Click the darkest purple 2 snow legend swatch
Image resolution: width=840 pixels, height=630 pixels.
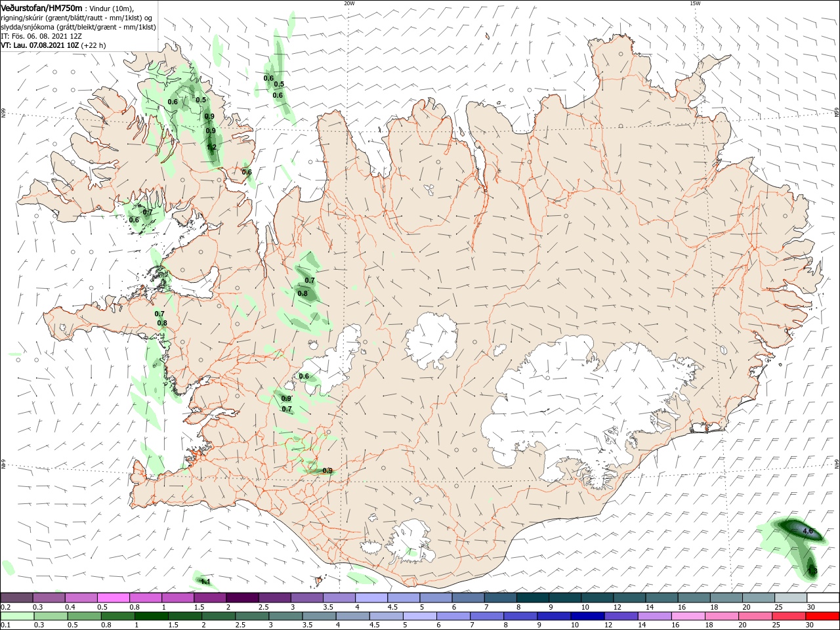point(242,598)
